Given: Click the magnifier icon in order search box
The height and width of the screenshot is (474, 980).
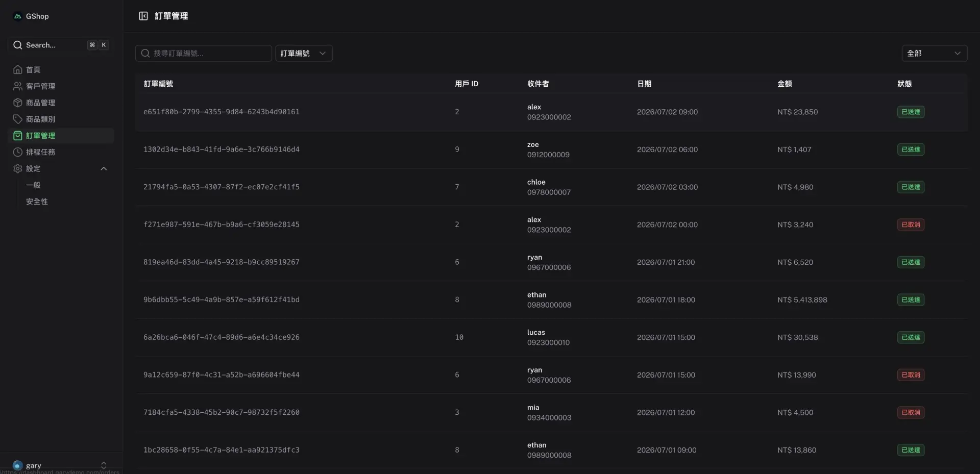Looking at the screenshot, I should click(x=145, y=53).
